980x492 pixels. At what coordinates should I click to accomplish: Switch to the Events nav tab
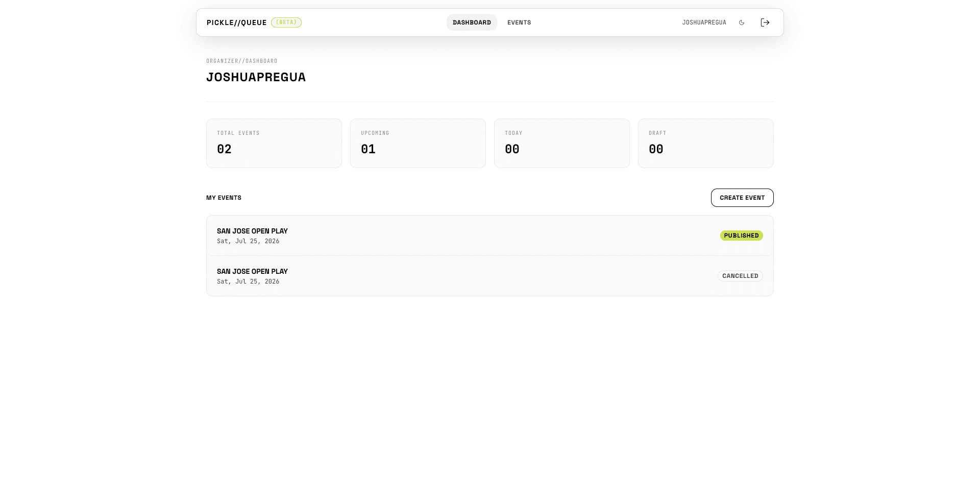click(519, 22)
